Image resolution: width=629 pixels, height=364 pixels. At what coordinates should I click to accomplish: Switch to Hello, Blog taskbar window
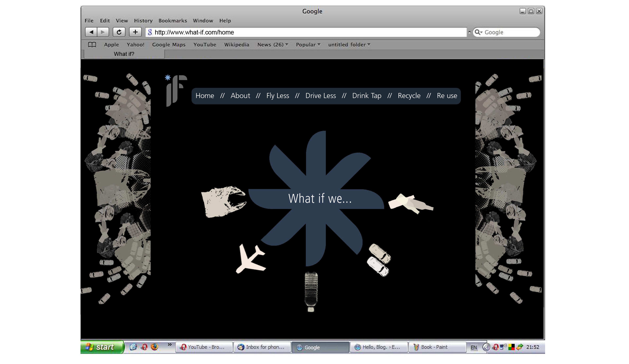tap(379, 347)
